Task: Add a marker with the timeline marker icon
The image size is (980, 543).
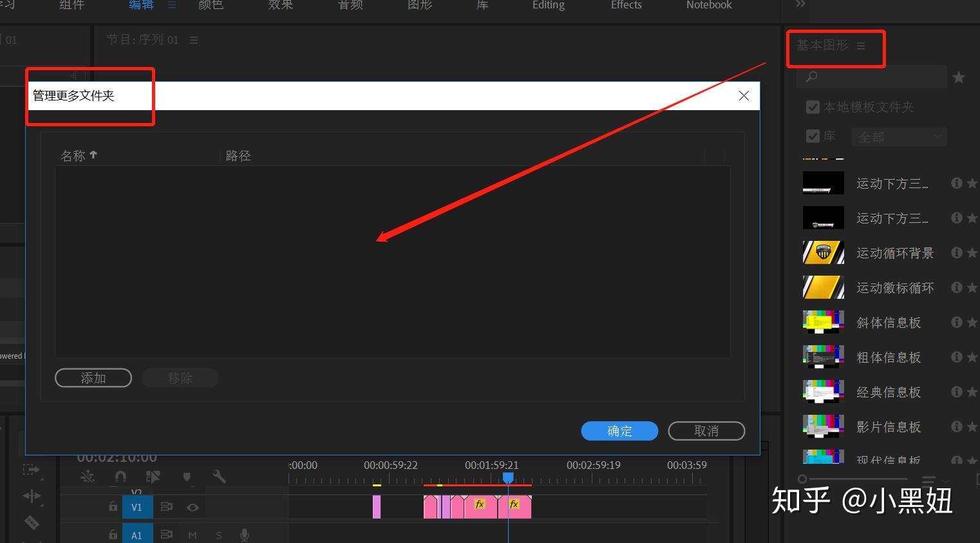Action: click(x=187, y=477)
